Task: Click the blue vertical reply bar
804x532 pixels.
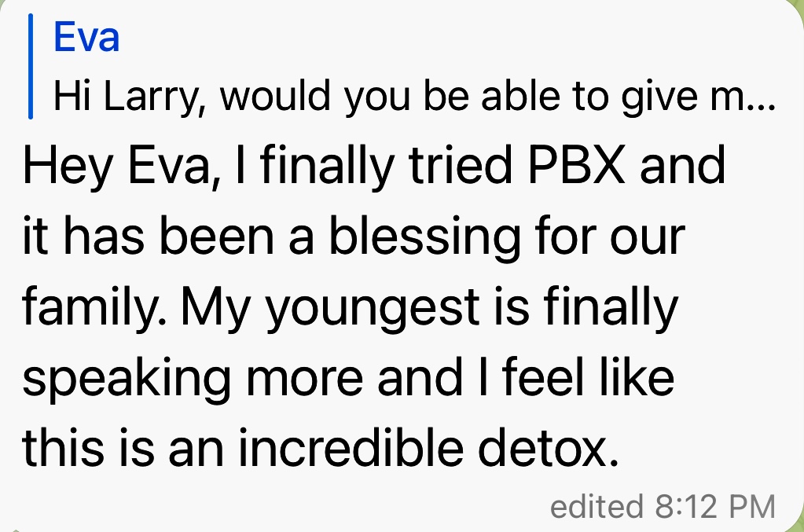Action: (31, 67)
